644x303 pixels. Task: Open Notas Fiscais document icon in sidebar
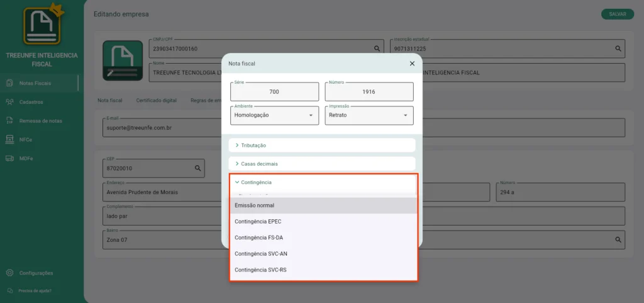click(x=9, y=83)
